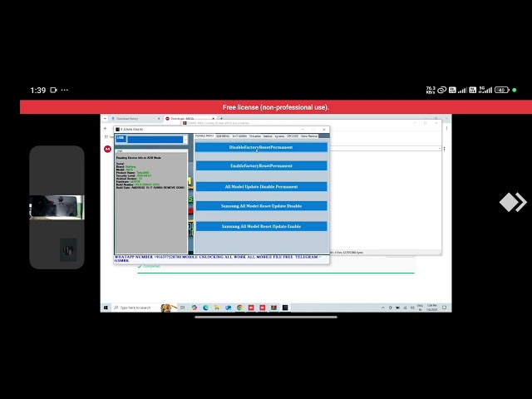Switch to the Download MEGA browser tab
Image resolution: width=532 pixels, height=399 pixels.
190,119
